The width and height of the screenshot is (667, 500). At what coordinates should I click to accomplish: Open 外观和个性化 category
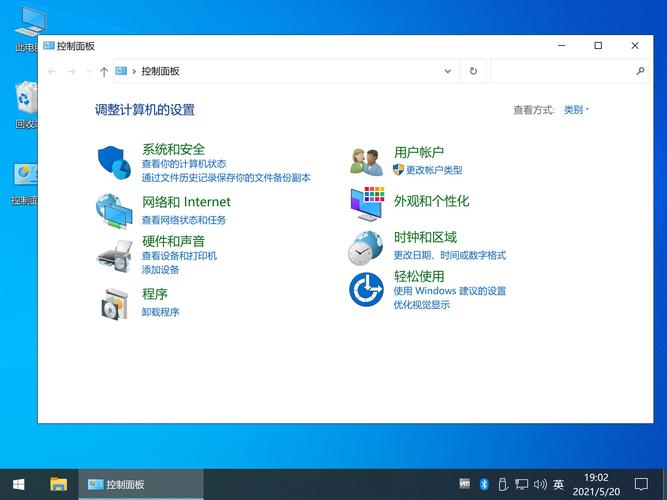click(x=431, y=201)
